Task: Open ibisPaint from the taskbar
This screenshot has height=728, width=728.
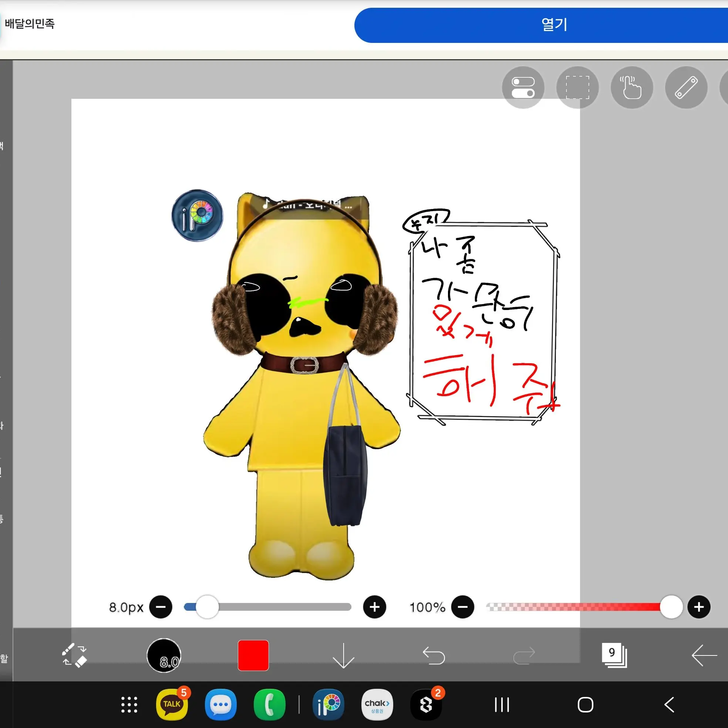Action: [328, 705]
